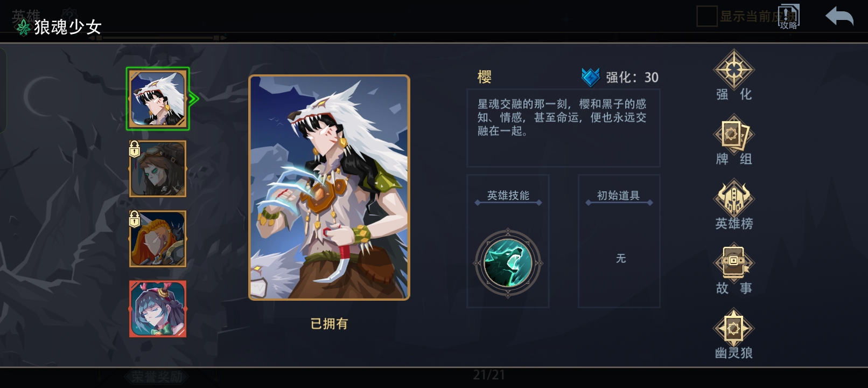Click the 已拥有 owned label
The image size is (868, 388).
pos(329,324)
